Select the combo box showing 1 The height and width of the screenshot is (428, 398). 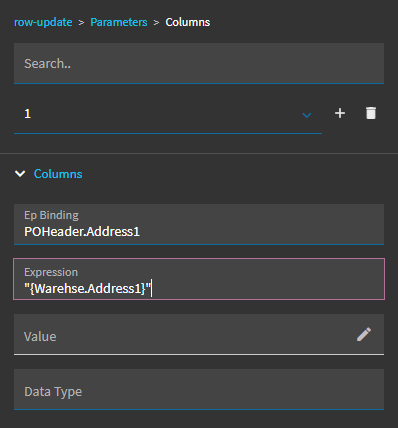coord(168,114)
